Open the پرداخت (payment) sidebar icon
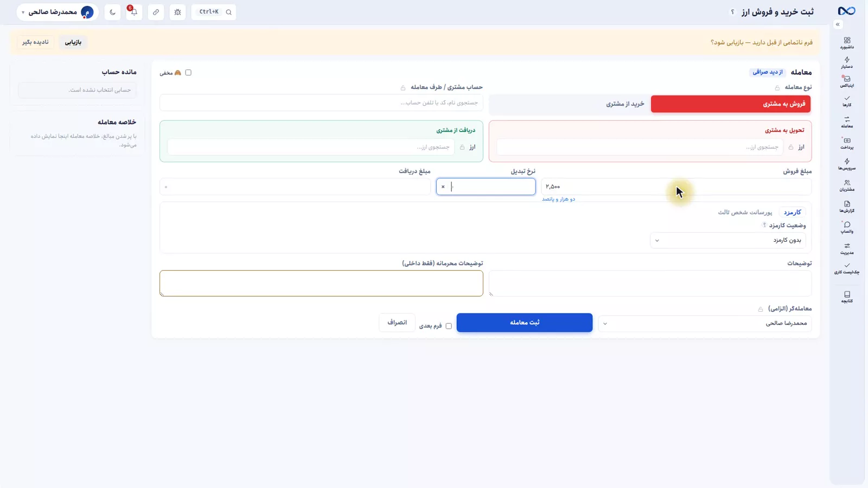 (x=847, y=144)
